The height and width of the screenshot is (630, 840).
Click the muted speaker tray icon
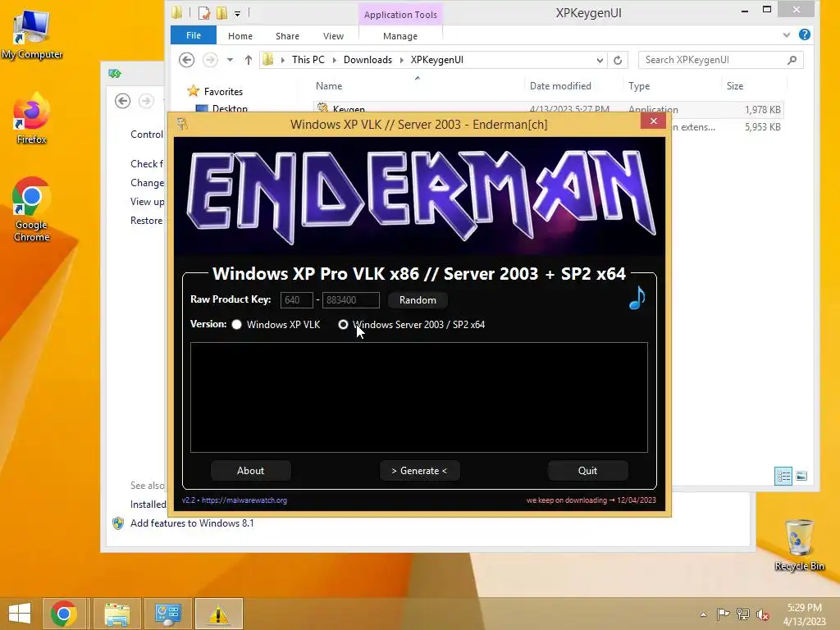(762, 614)
